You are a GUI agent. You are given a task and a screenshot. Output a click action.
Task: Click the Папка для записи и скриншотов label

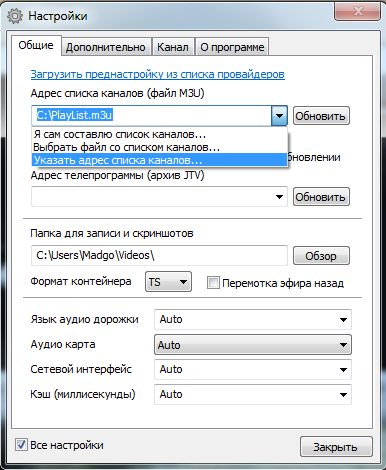pyautogui.click(x=112, y=233)
